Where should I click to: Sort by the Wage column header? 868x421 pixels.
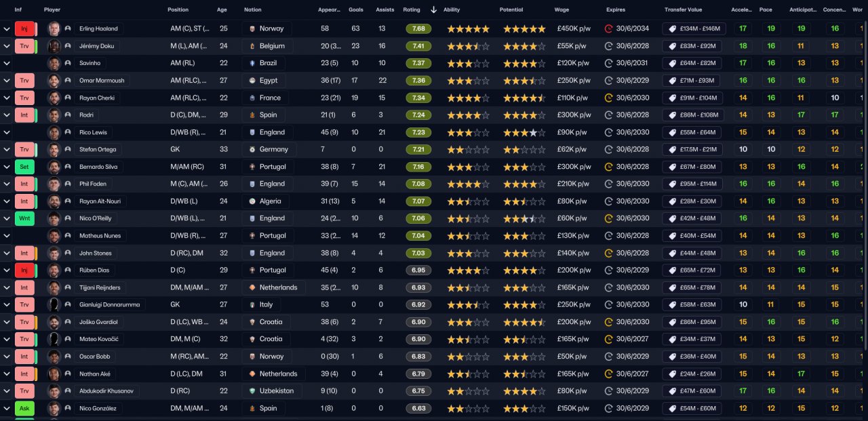[561, 10]
